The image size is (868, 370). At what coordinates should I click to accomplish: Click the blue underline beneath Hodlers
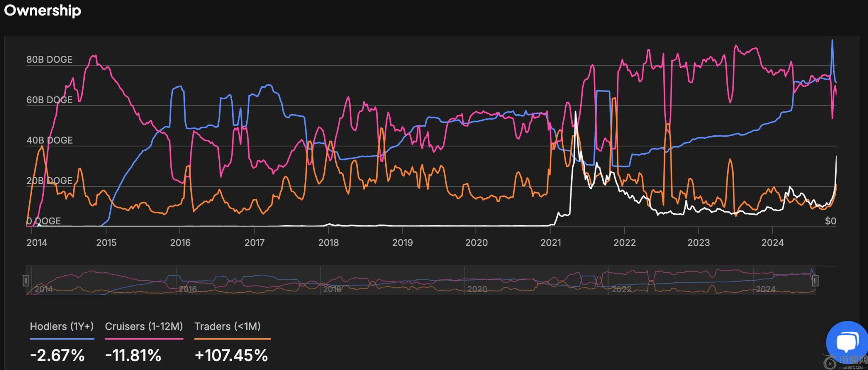tap(62, 339)
